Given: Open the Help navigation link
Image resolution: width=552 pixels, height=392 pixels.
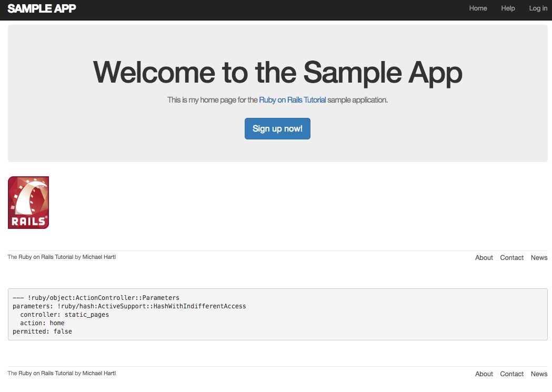Looking at the screenshot, I should (x=508, y=8).
